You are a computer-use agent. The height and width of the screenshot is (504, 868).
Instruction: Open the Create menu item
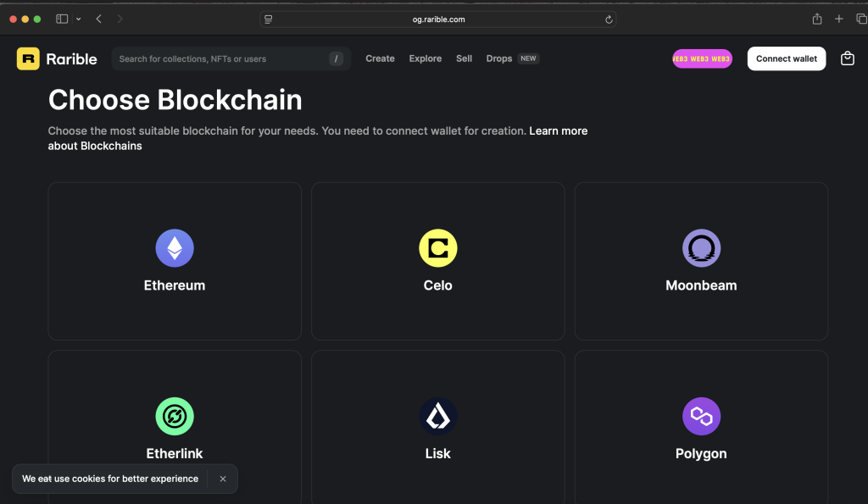pyautogui.click(x=380, y=58)
